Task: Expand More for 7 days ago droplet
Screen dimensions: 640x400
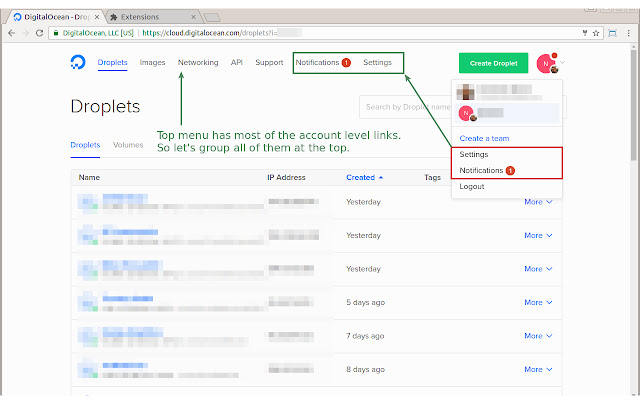Action: click(x=538, y=336)
